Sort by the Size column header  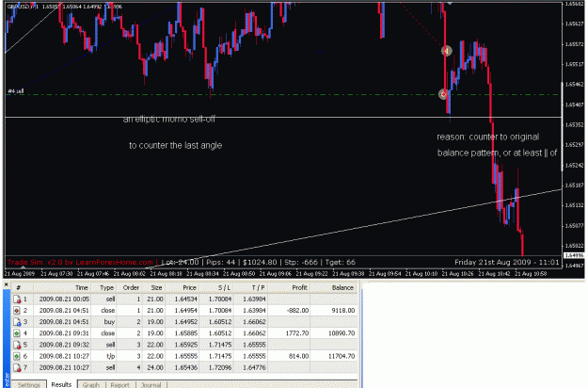click(153, 288)
